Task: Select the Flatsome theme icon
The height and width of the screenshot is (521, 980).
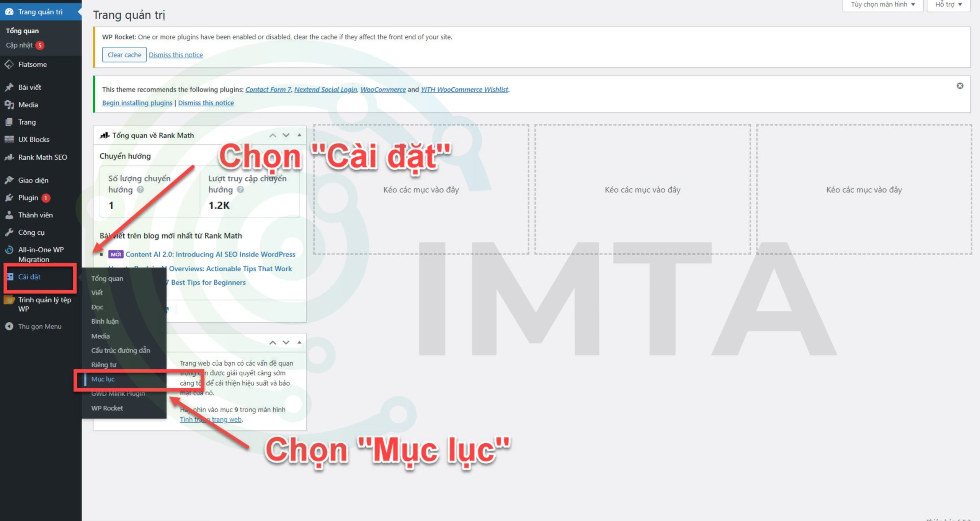Action: pyautogui.click(x=9, y=64)
